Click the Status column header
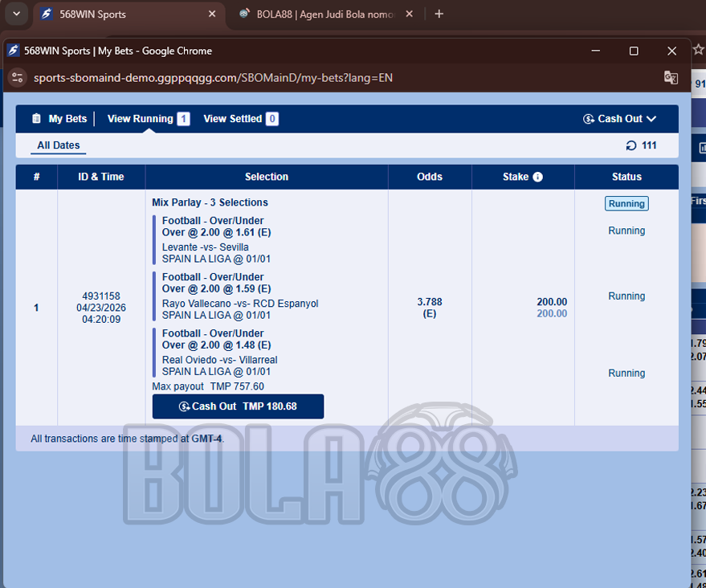This screenshot has width=706, height=588. click(x=626, y=177)
